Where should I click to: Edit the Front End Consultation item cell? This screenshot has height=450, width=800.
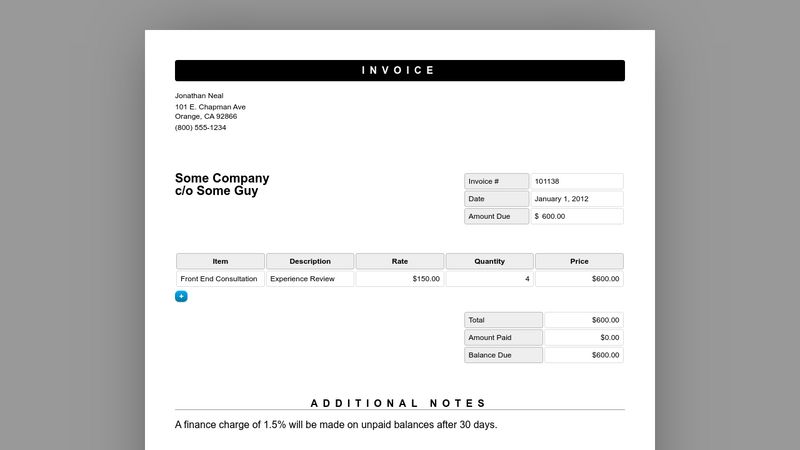pos(220,279)
